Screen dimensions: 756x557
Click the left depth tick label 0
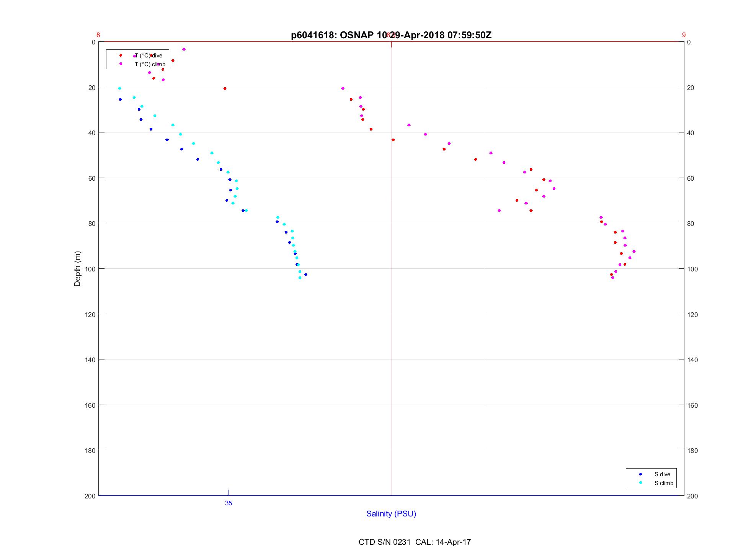click(x=94, y=42)
